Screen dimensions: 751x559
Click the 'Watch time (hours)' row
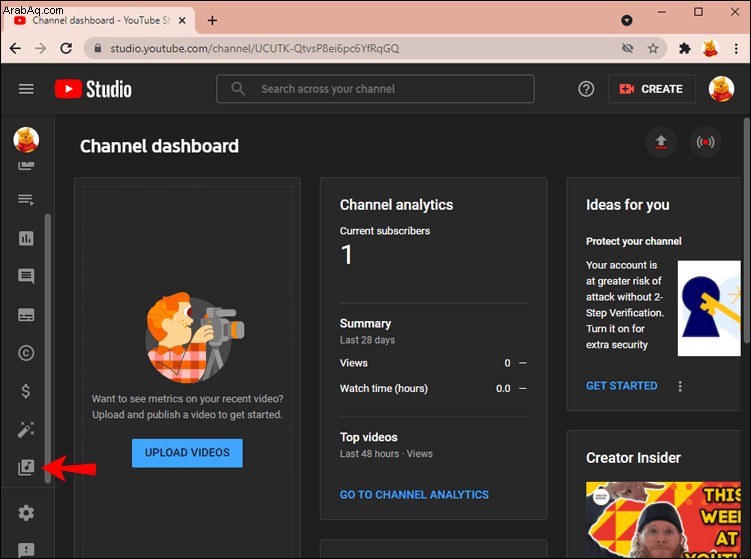[x=433, y=388]
